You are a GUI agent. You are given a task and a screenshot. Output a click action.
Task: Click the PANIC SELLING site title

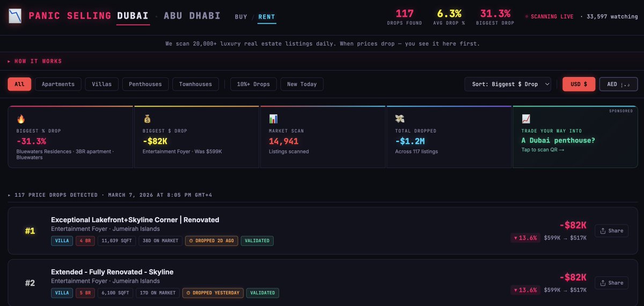point(70,16)
